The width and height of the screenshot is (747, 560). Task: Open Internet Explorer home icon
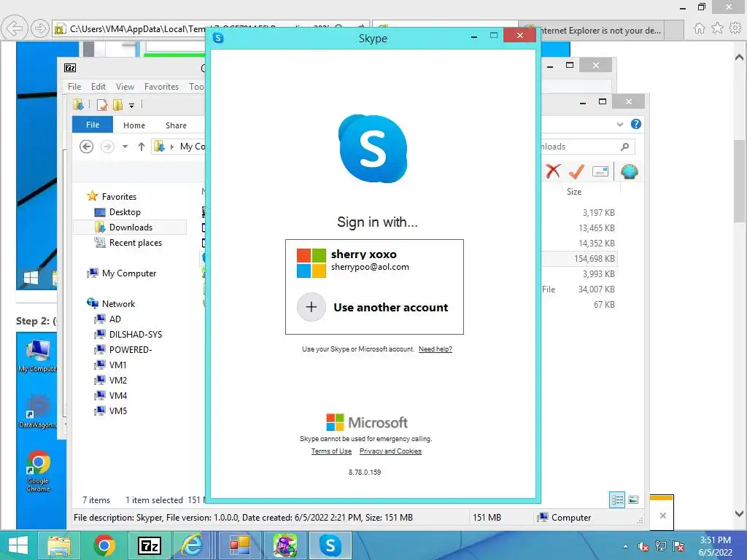(x=699, y=28)
